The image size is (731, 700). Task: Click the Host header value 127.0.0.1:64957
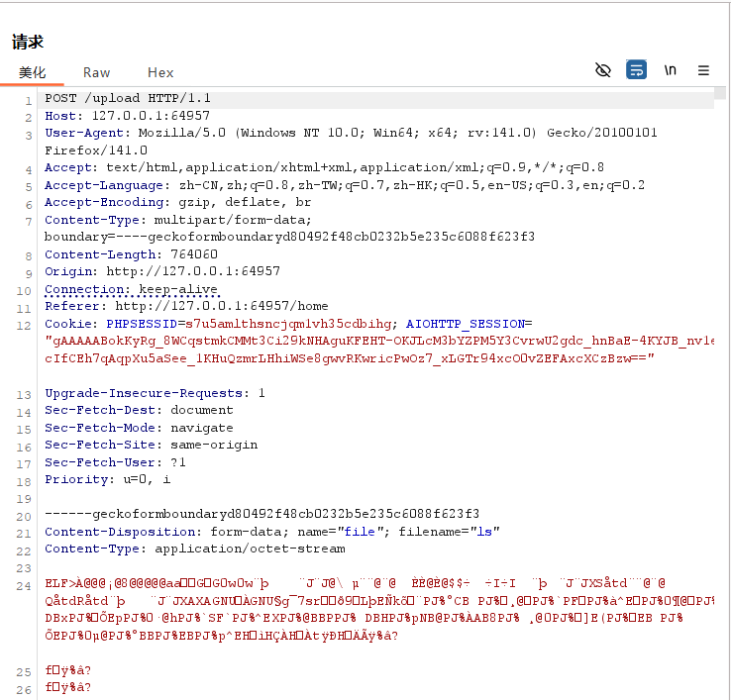(151, 116)
